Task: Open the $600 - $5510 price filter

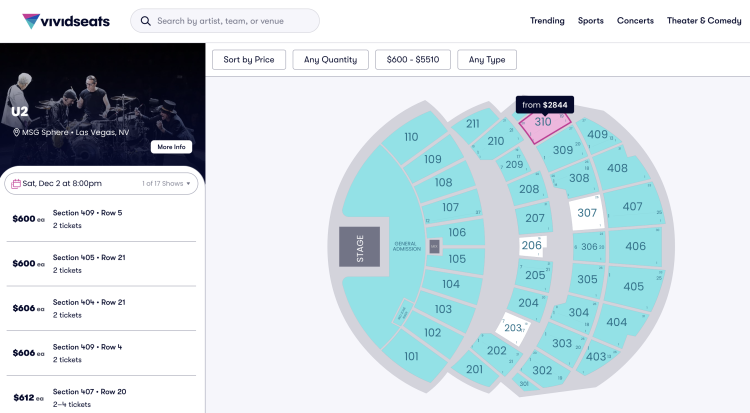Action: pos(412,60)
